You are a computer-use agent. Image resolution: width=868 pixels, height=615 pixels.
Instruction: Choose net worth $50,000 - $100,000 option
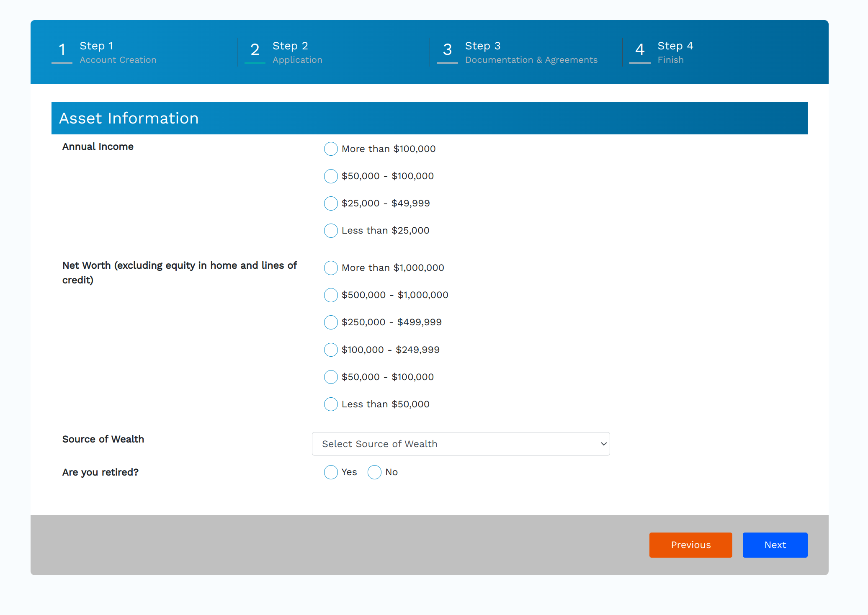pos(331,377)
